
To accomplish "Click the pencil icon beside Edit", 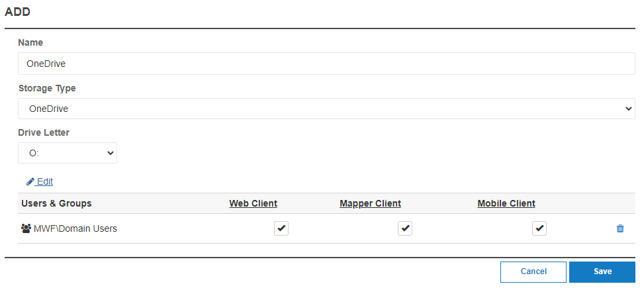I will point(30,181).
